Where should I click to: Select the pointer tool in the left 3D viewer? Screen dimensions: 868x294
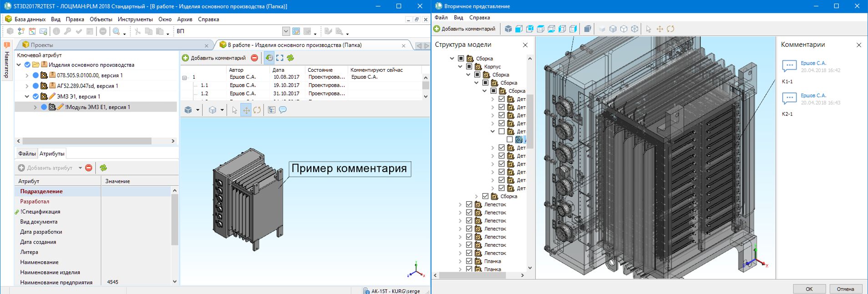click(234, 110)
